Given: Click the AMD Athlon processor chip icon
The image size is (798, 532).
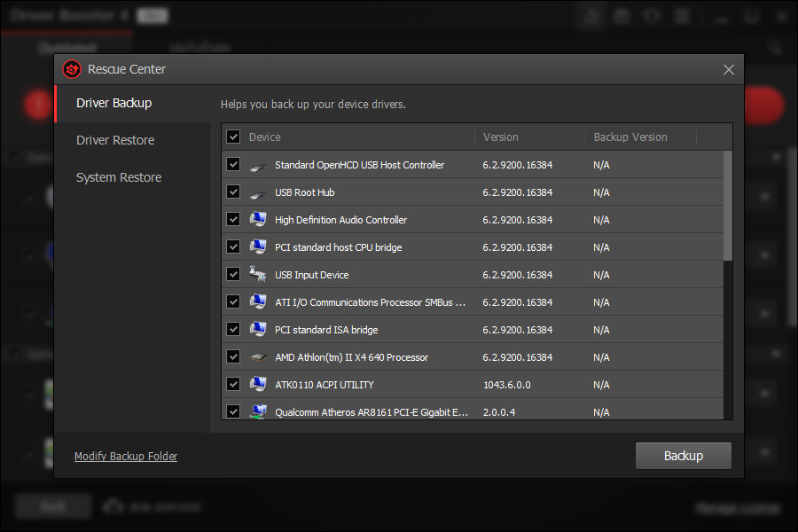Looking at the screenshot, I should point(258,356).
